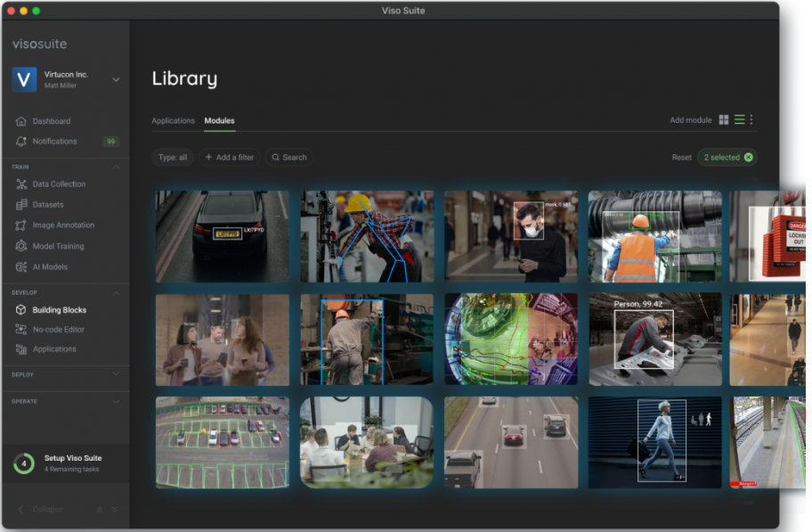Switch to the Applications tab
The width and height of the screenshot is (812, 532).
[x=173, y=120]
